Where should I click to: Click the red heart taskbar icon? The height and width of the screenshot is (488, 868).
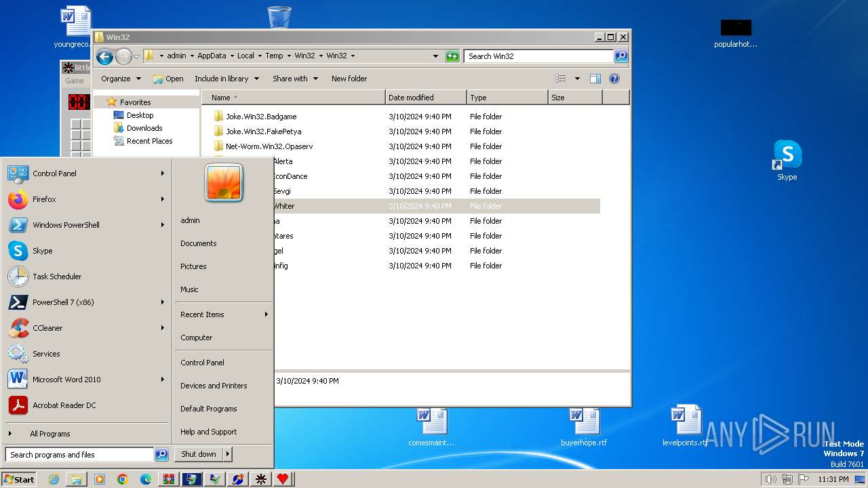tap(283, 479)
